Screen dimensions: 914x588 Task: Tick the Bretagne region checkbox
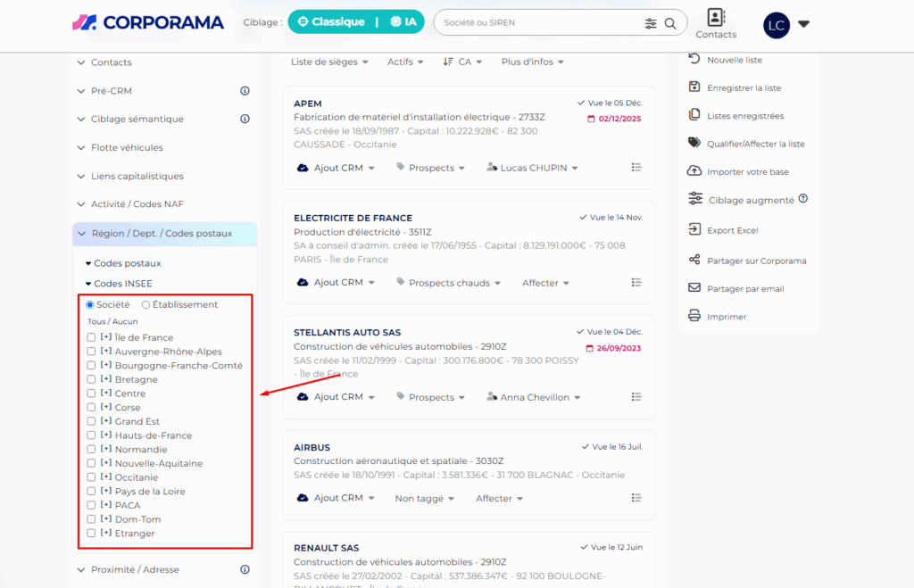click(91, 379)
